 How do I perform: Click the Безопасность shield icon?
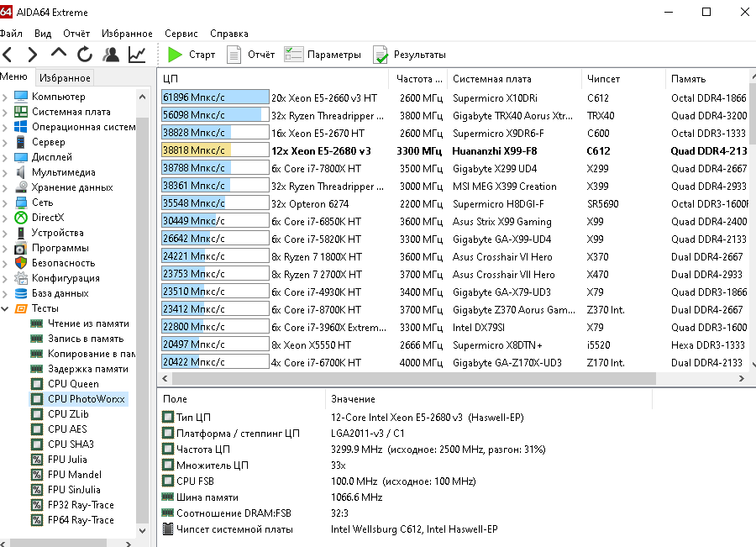[x=21, y=263]
